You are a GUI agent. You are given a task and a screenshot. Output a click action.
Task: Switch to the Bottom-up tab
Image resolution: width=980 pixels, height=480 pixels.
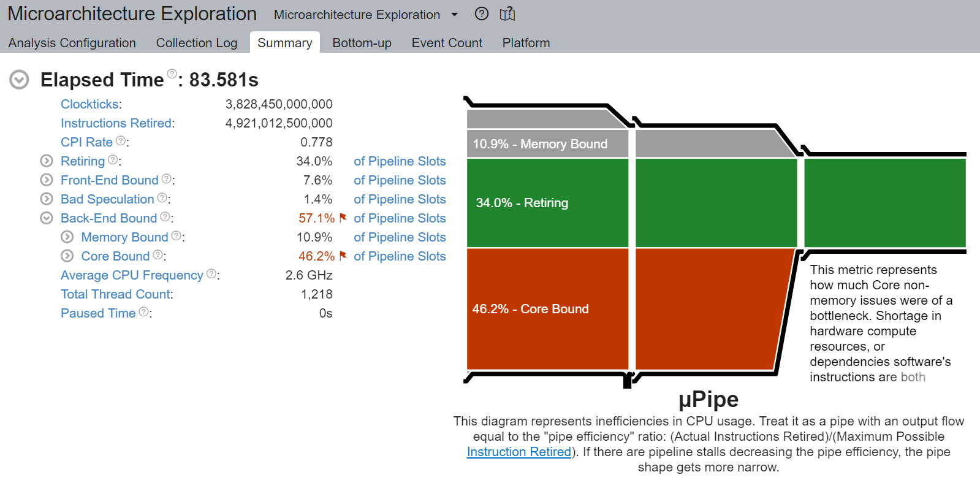click(362, 43)
